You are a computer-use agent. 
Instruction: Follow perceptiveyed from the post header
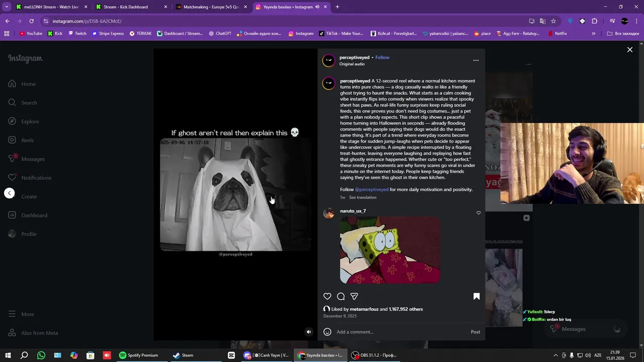[382, 57]
